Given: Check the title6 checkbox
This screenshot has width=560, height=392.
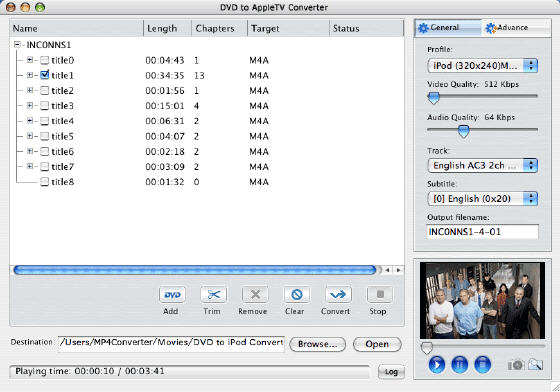Looking at the screenshot, I should coord(44,151).
